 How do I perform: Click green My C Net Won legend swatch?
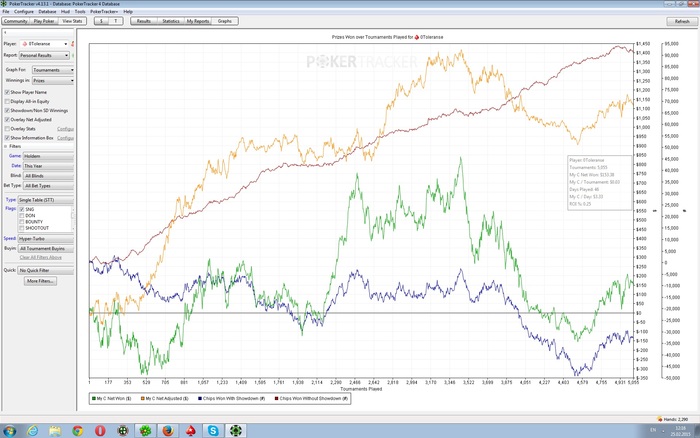pos(93,398)
